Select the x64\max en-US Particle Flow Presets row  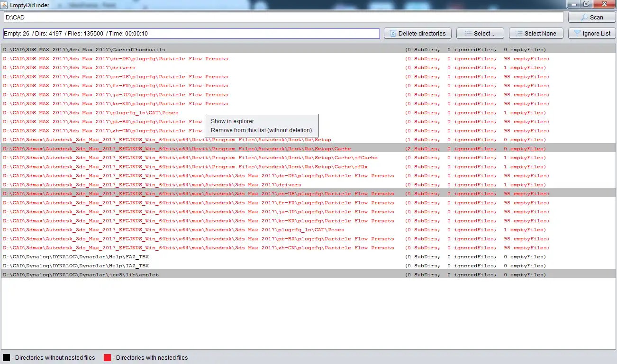pos(308,194)
